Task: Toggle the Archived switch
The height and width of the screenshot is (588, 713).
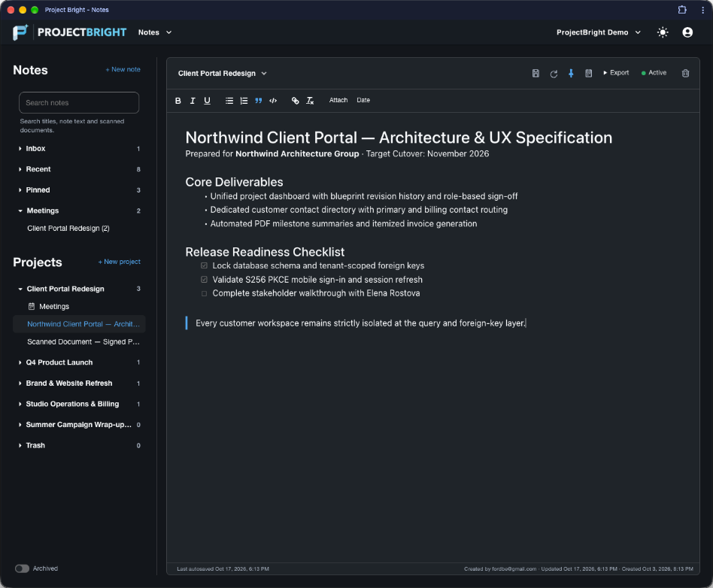Action: pos(22,568)
